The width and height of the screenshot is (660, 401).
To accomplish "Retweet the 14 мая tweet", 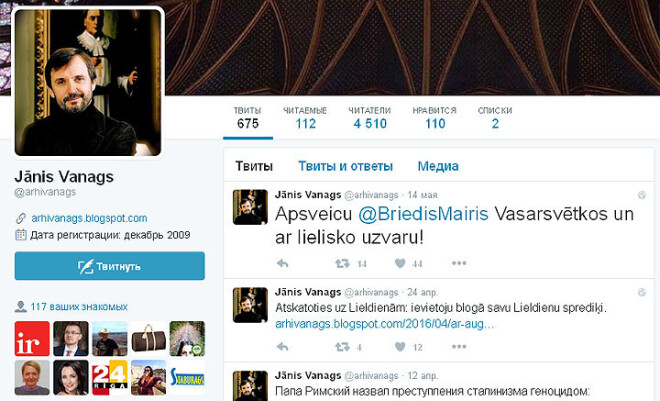I will click(x=342, y=264).
